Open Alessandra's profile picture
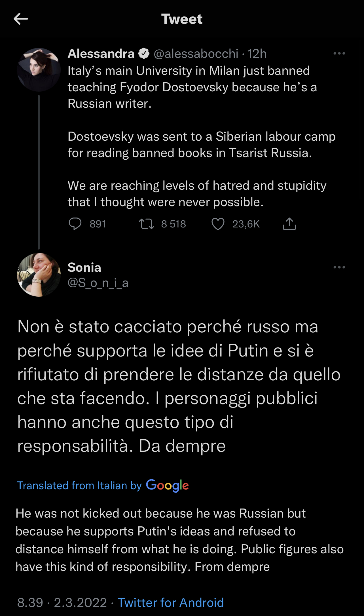Screen dimensions: 364x616 [39, 70]
